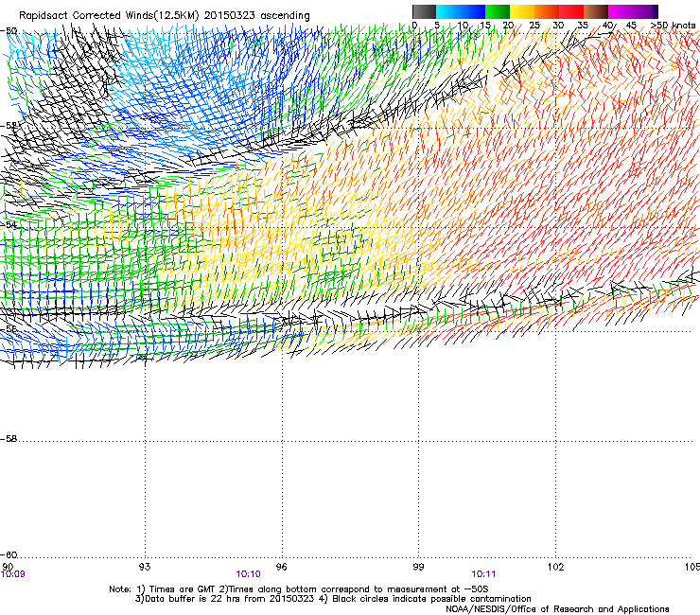Click the legend scale label '15'
Image resolution: width=700 pixels, height=615 pixels.
pos(485,25)
